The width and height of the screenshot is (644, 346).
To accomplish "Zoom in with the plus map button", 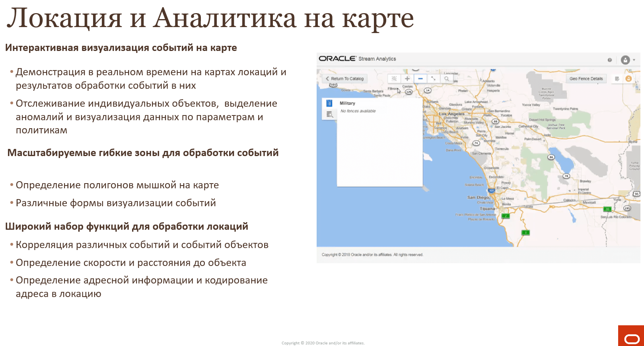I will (407, 78).
